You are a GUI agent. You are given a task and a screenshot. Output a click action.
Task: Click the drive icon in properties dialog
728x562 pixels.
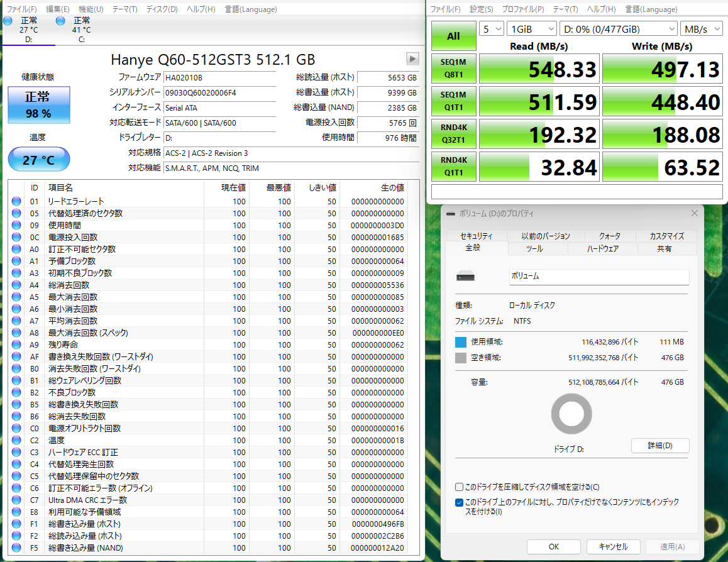coord(466,277)
